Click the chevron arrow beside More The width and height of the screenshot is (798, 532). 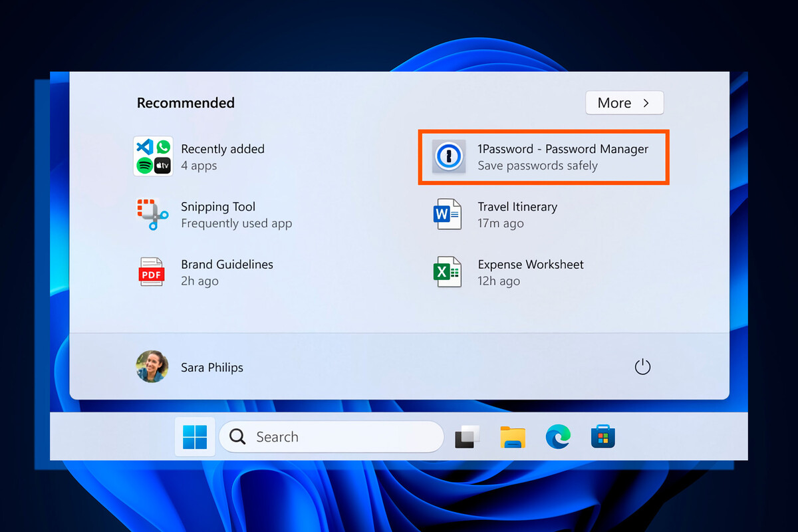point(646,103)
